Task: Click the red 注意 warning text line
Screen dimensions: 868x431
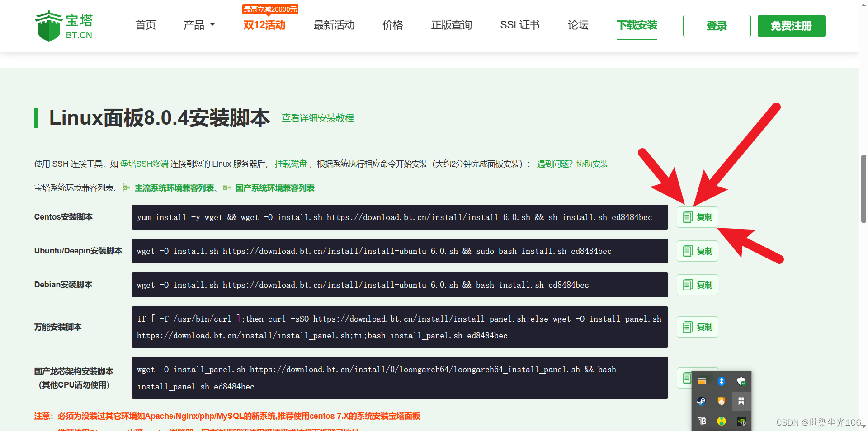Action: click(227, 416)
